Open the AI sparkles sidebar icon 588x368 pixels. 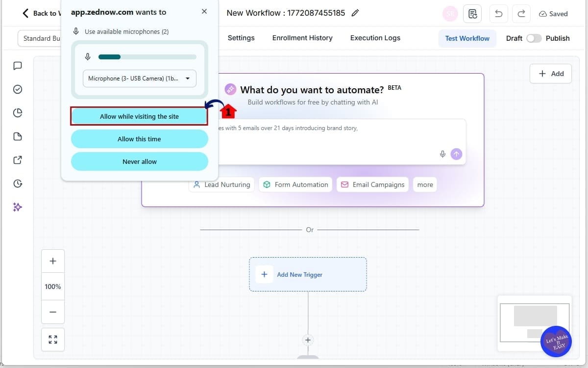(x=18, y=207)
